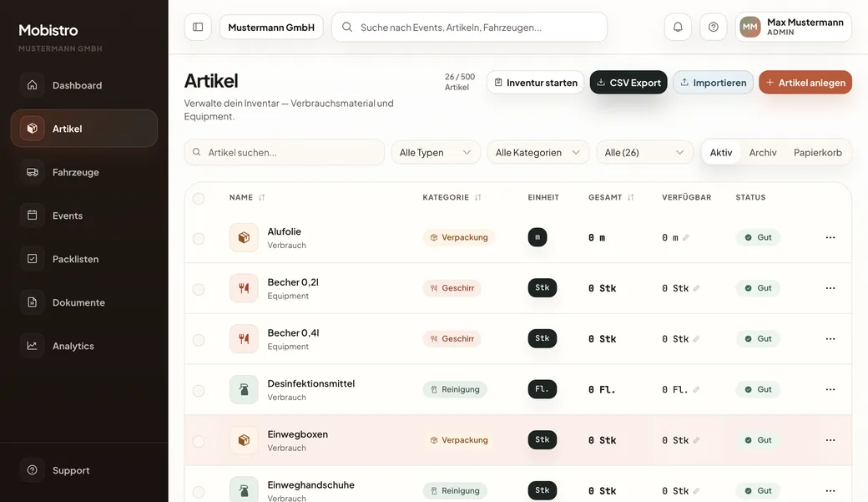
Task: Switch to the Papierkorb tab
Action: [818, 152]
